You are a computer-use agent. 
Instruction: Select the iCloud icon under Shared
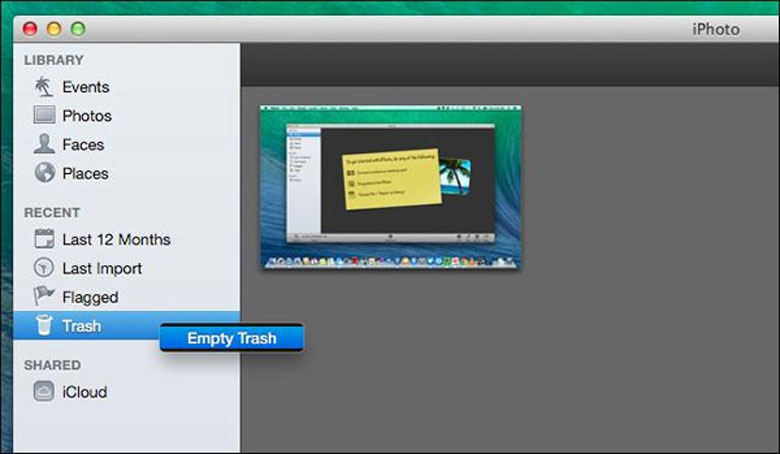(44, 392)
